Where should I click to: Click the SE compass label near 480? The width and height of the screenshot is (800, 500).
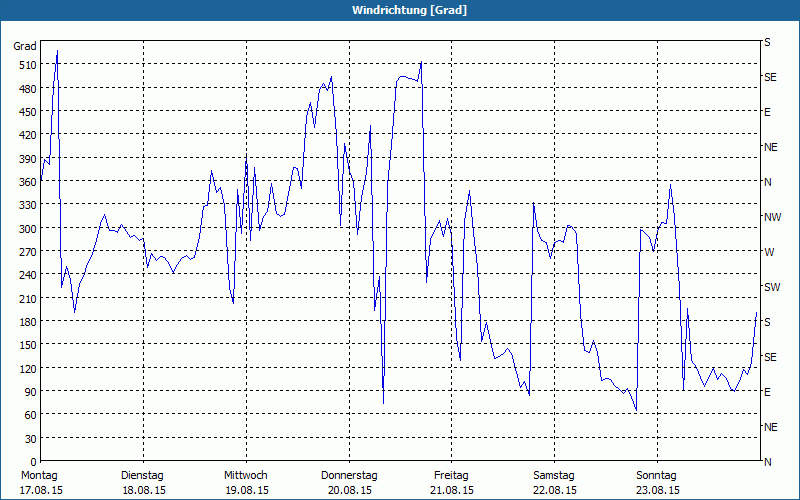point(770,77)
